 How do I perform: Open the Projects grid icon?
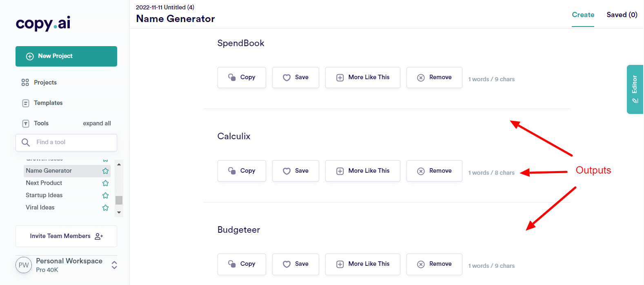point(25,82)
